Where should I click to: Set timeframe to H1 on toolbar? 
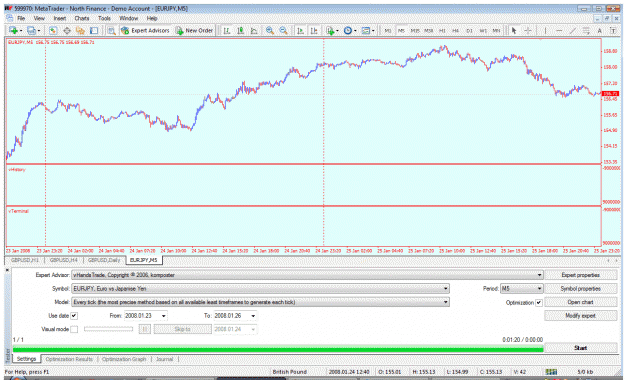point(442,31)
